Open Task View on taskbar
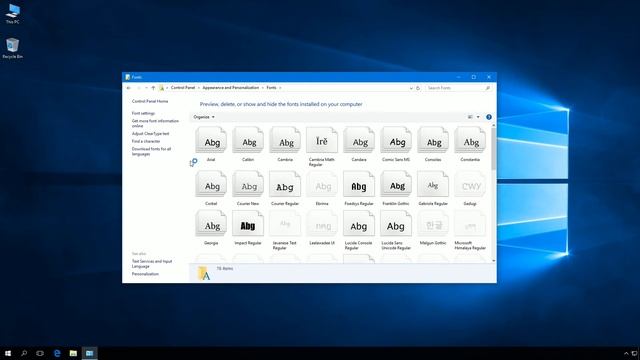 [x=40, y=353]
